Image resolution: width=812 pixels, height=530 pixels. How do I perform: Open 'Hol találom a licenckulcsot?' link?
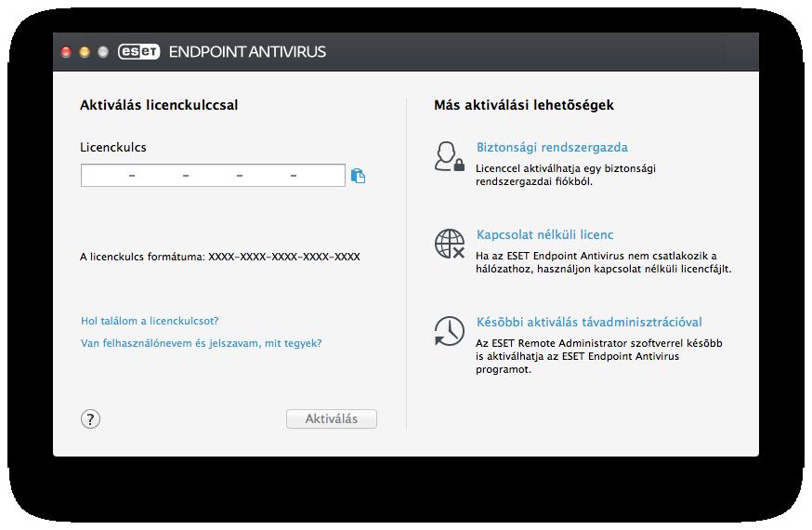[x=150, y=321]
